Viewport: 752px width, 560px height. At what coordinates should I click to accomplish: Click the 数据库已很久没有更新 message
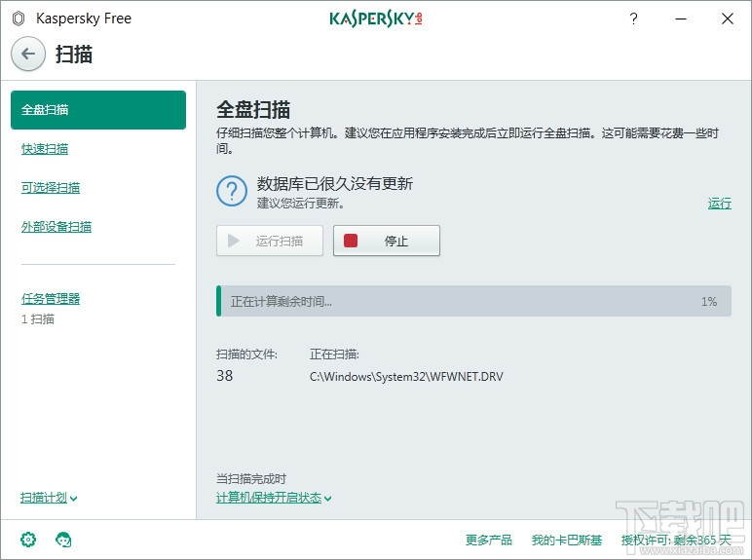(x=335, y=183)
